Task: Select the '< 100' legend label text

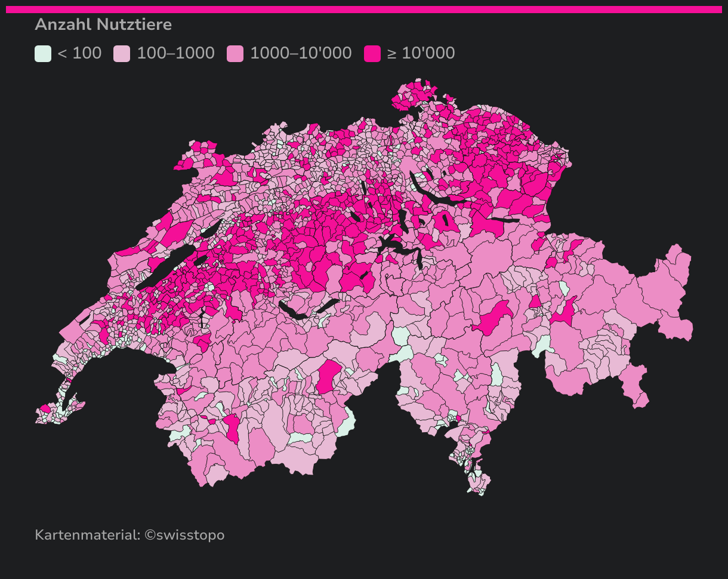Action: pyautogui.click(x=79, y=53)
